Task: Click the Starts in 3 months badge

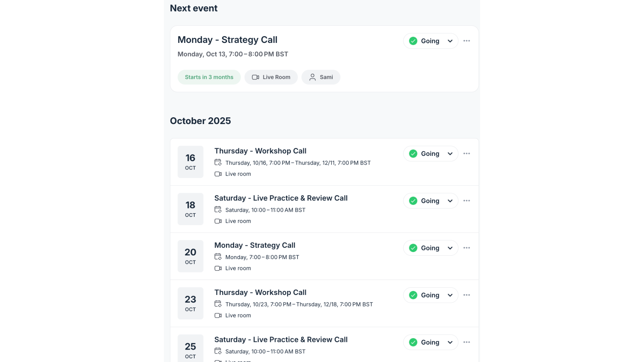Action: click(209, 77)
